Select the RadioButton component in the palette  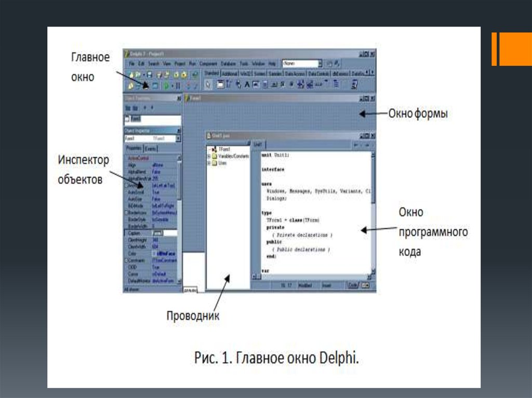coord(291,85)
